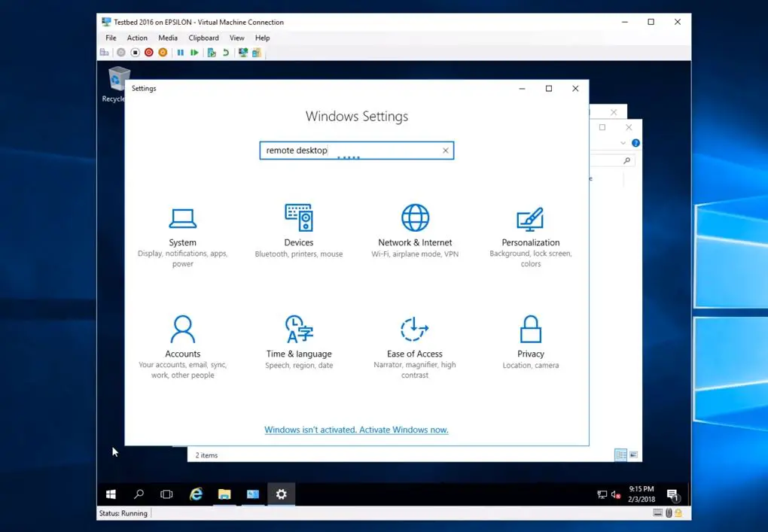Open the Help menu
Screen dimensions: 768x532
pyautogui.click(x=262, y=38)
